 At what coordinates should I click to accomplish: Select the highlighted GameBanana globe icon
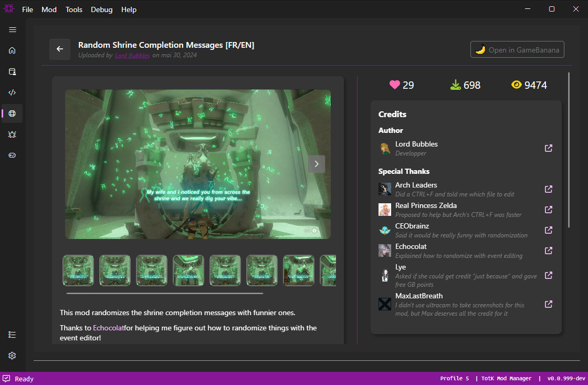(12, 113)
